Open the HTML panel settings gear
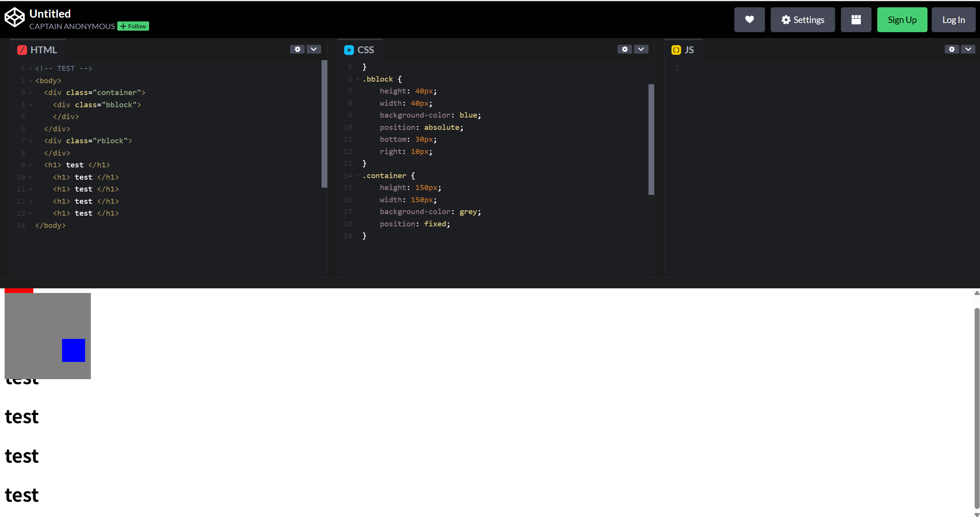The width and height of the screenshot is (980, 517). pos(297,49)
